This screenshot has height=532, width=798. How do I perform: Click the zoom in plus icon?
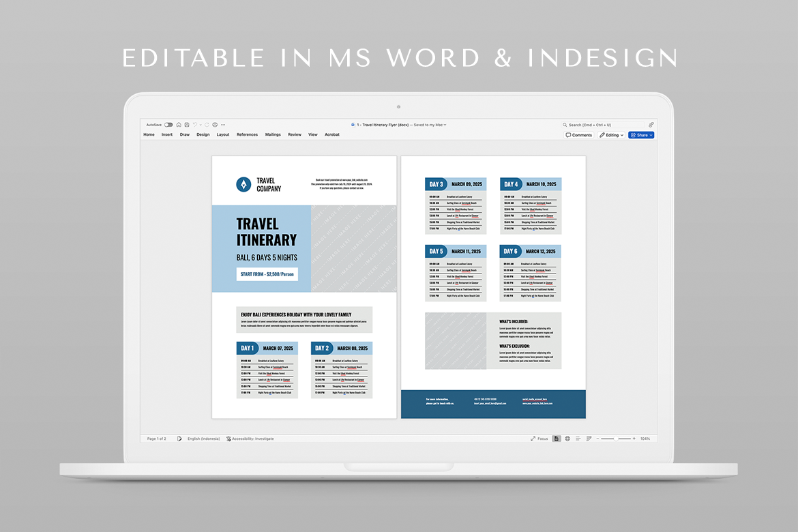click(634, 439)
